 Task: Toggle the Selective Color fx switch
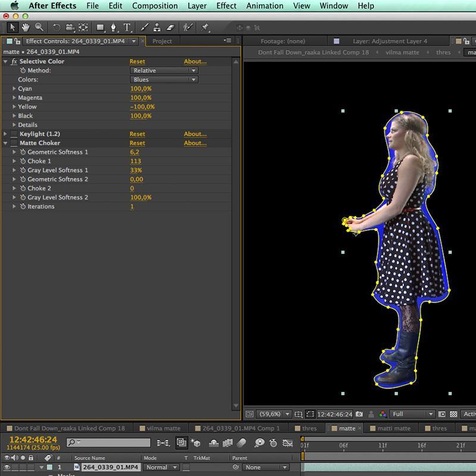tap(14, 61)
